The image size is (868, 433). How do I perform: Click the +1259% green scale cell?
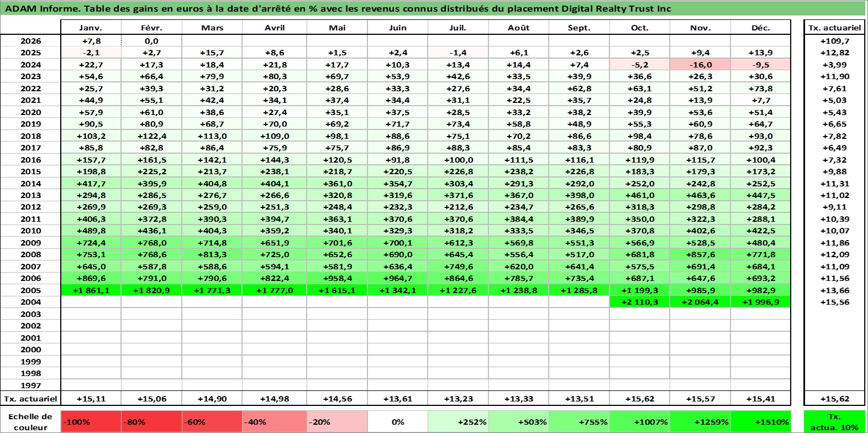pos(700,422)
